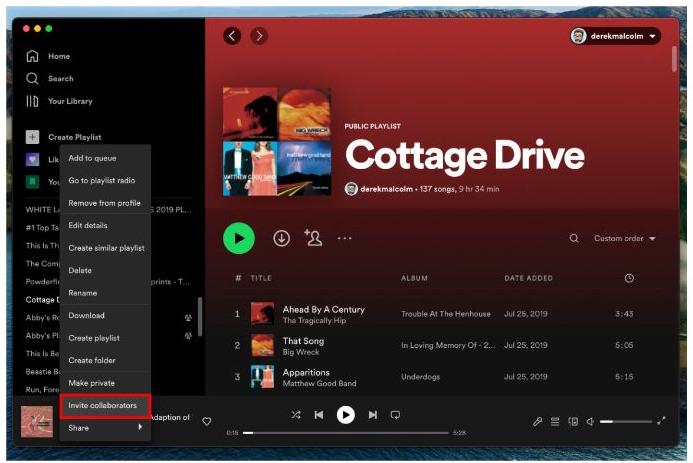Click the That Song track thumbnail
Viewport: 693px width, 463px height.
pyautogui.click(x=262, y=345)
